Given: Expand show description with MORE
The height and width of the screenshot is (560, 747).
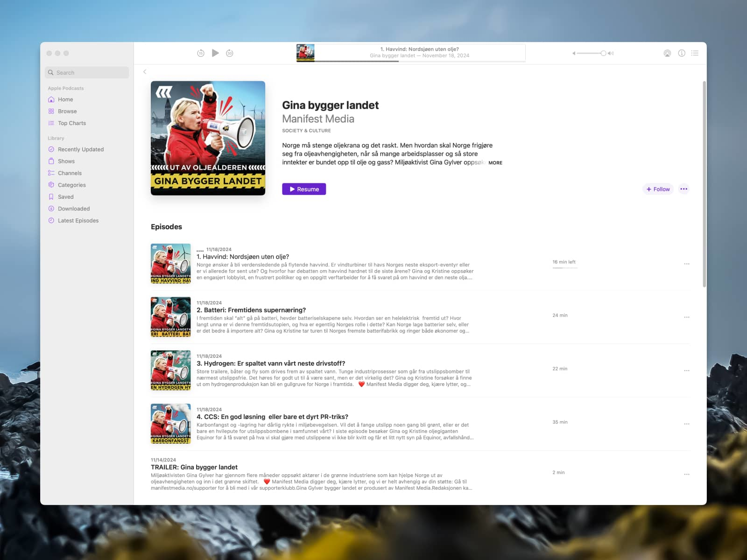Looking at the screenshot, I should point(495,163).
